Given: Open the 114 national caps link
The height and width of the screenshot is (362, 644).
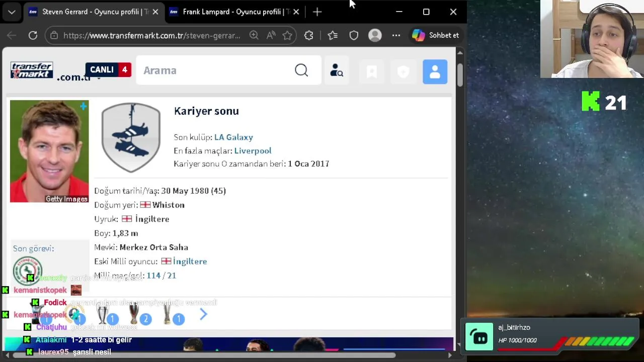Looking at the screenshot, I should pos(153,276).
